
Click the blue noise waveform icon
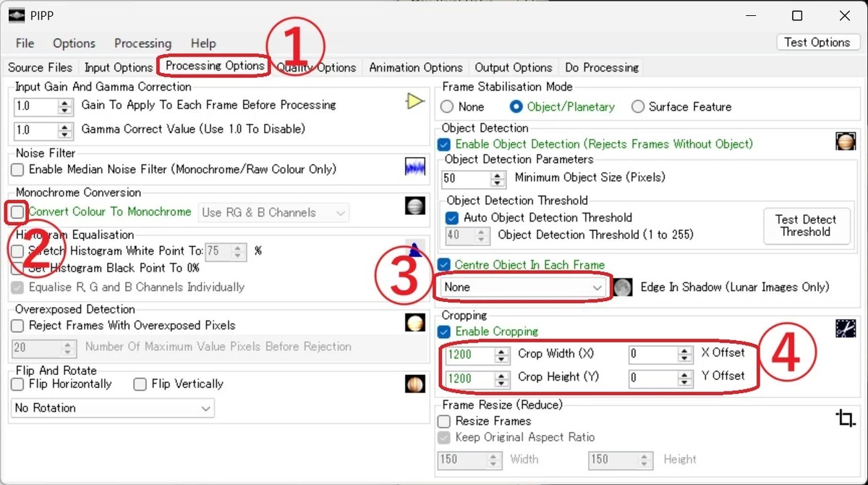click(x=414, y=167)
